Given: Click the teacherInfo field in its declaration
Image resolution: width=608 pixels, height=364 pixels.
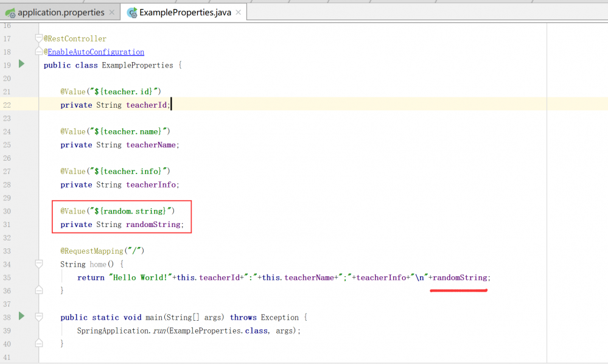Looking at the screenshot, I should [151, 185].
